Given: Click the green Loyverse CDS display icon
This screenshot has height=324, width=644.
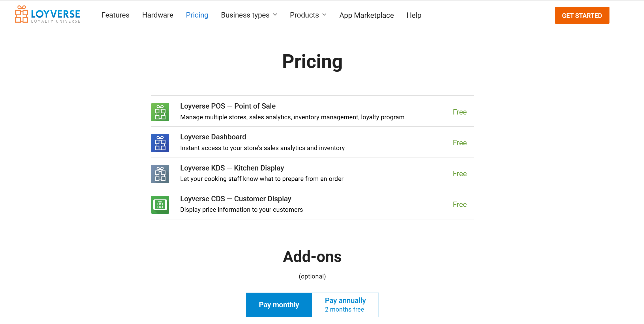Looking at the screenshot, I should point(160,205).
